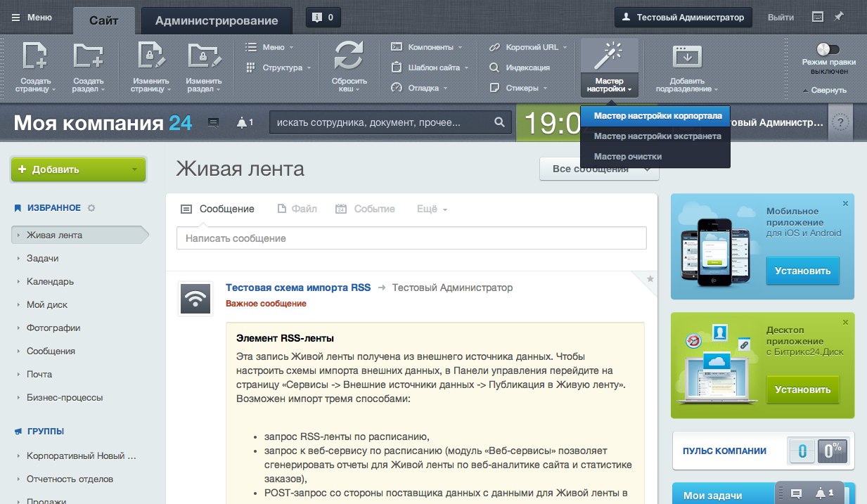Click Установить for the desktop app
This screenshot has height=504, width=867.
coord(802,389)
